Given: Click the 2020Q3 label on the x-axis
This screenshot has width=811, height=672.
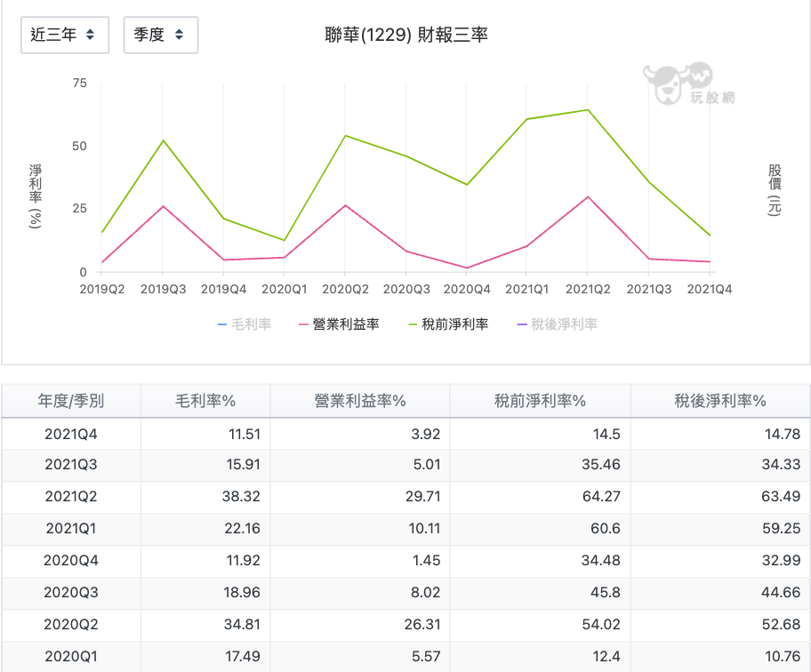Looking at the screenshot, I should [406, 289].
